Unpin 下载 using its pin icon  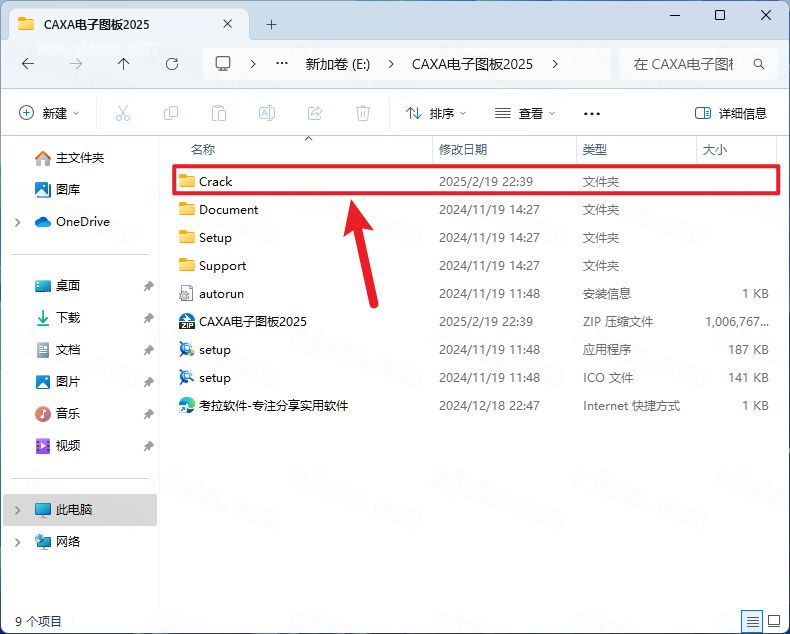148,318
